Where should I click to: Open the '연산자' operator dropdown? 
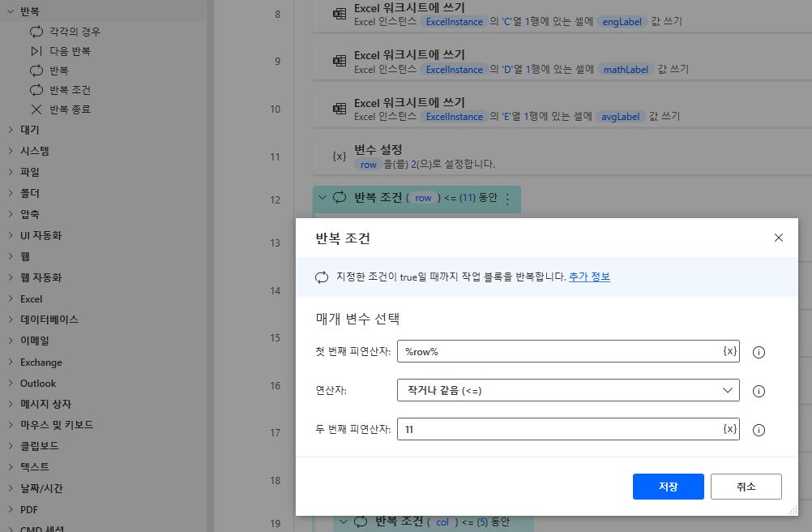(x=568, y=391)
